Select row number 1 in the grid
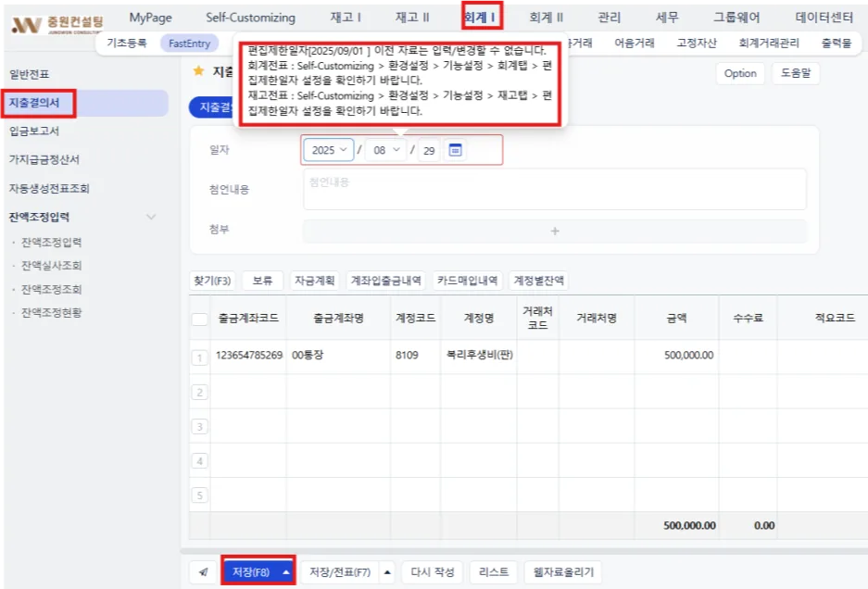This screenshot has width=868, height=589. (200, 357)
